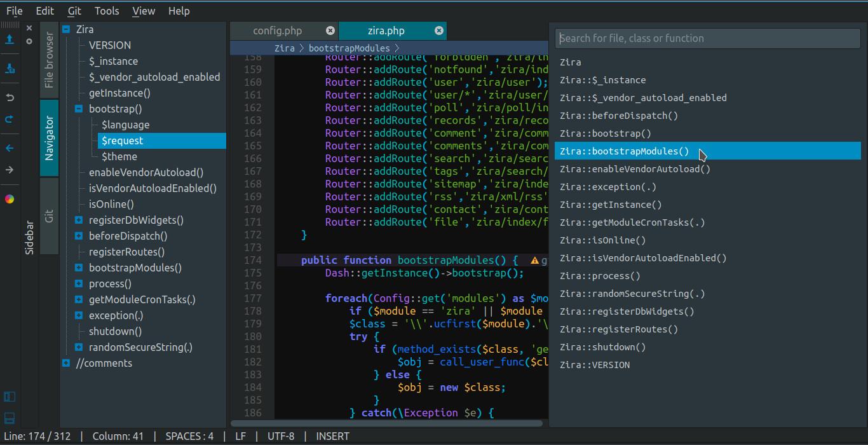The height and width of the screenshot is (445, 868).
Task: Click Zira in the breadcrumb path
Action: coord(284,48)
